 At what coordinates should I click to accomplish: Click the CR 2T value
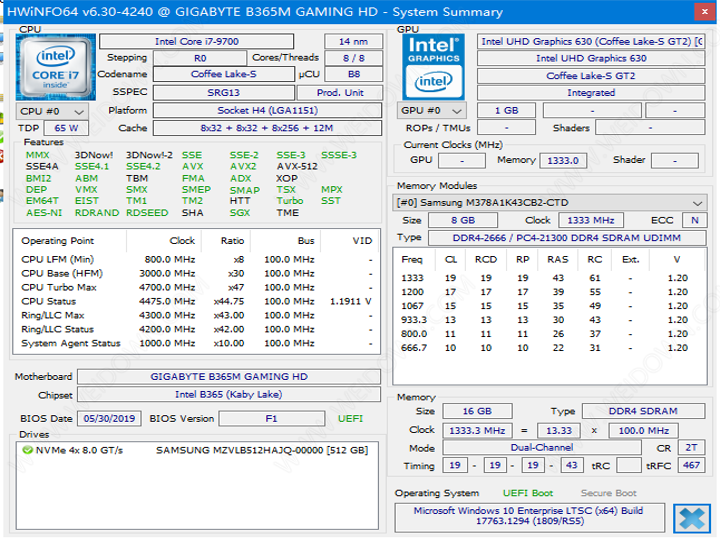point(691,448)
